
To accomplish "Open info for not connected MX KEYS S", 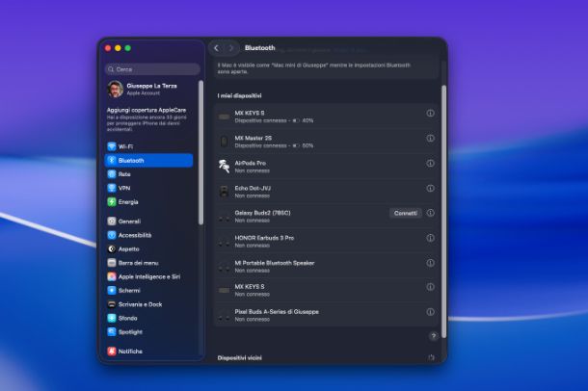I will [x=430, y=287].
